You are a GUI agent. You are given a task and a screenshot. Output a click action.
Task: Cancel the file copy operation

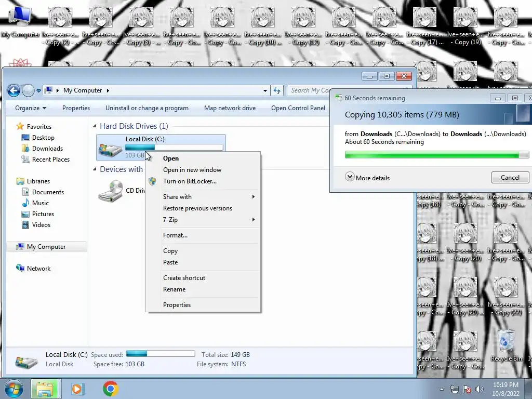tap(510, 178)
